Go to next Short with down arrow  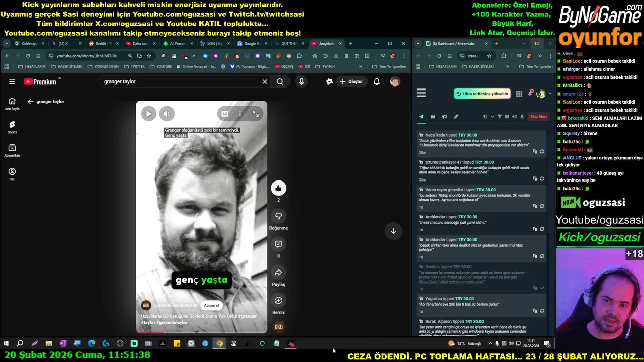coord(393,231)
